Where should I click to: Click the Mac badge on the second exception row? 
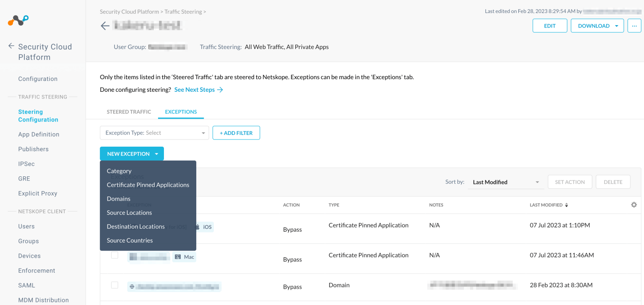[184, 256]
